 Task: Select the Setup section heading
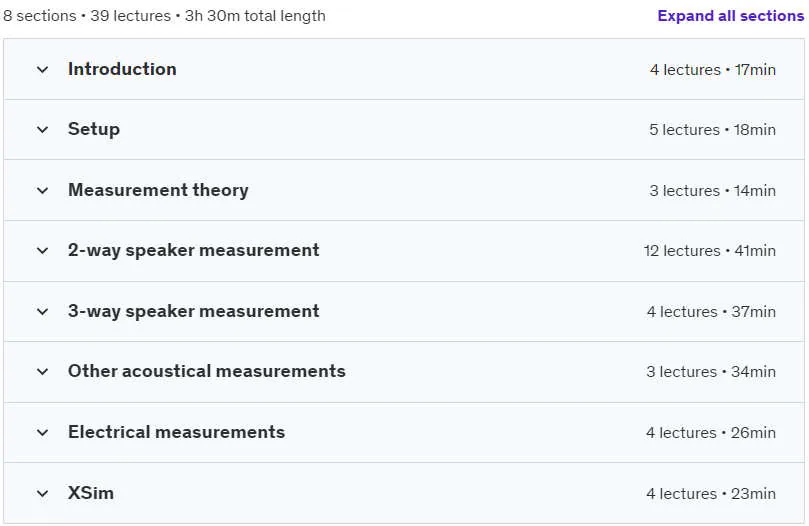(94, 129)
